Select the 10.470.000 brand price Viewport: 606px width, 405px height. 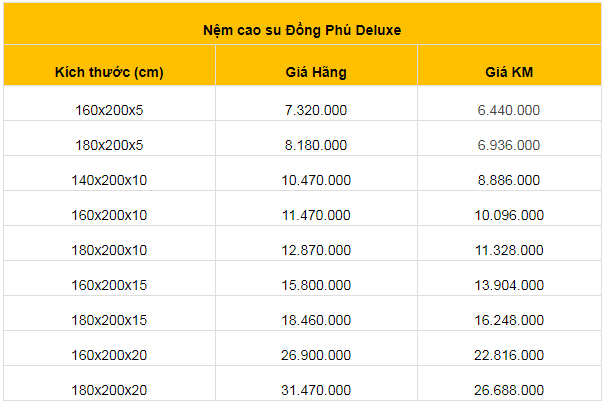316,180
